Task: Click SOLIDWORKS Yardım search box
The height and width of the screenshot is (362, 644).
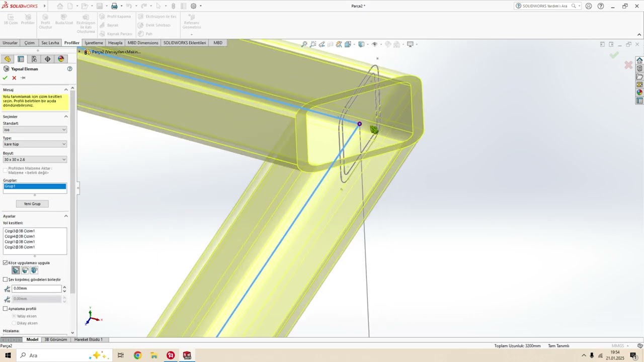Action: click(x=547, y=6)
